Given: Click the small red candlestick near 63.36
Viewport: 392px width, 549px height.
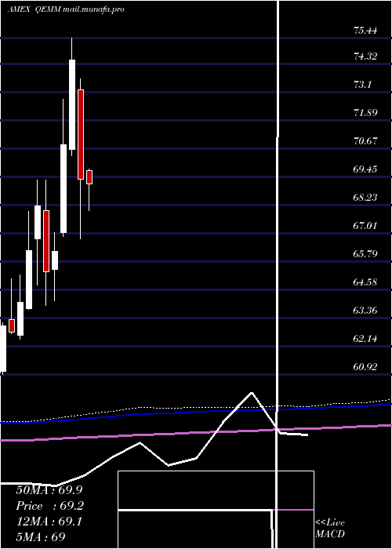Looking at the screenshot, I should click(x=12, y=325).
